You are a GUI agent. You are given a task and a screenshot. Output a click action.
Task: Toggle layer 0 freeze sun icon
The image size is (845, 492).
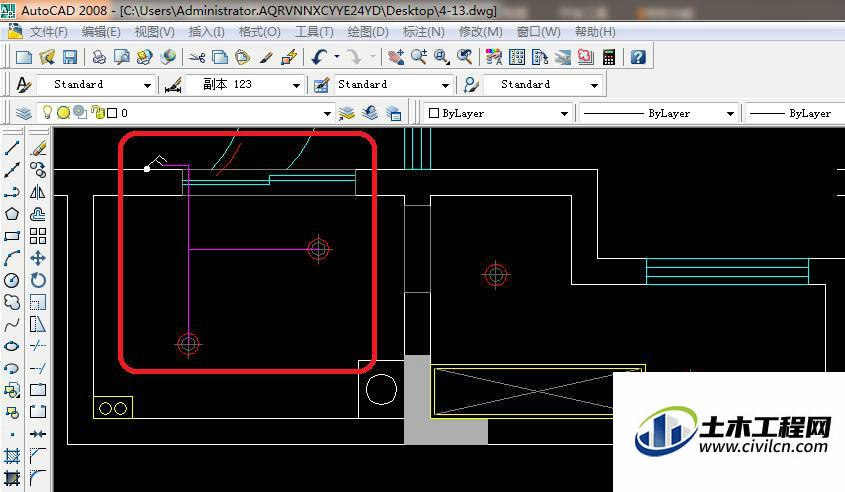(64, 113)
